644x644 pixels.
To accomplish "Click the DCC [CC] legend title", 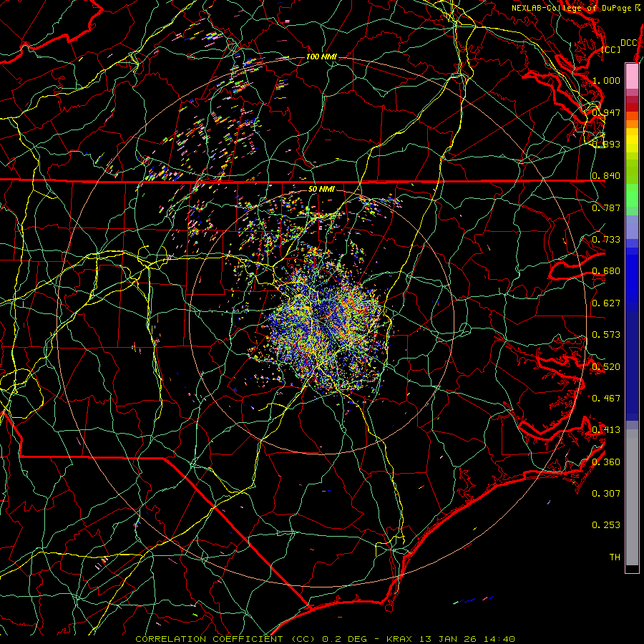I will click(620, 46).
